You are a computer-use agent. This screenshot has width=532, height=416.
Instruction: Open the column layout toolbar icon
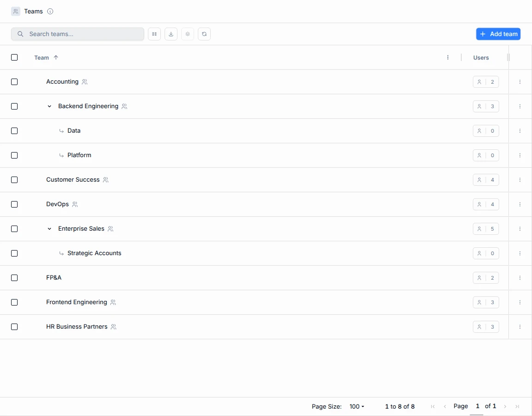[154, 34]
